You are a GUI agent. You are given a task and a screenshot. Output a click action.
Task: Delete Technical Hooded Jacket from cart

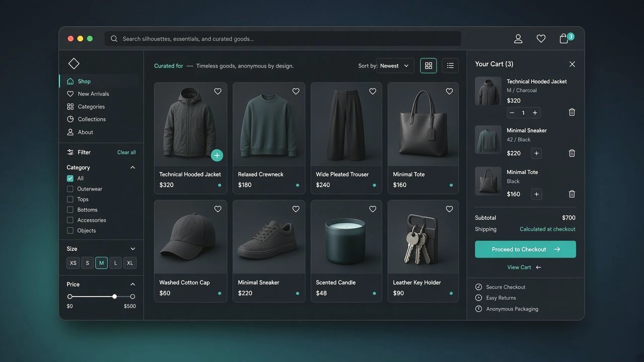pyautogui.click(x=572, y=112)
